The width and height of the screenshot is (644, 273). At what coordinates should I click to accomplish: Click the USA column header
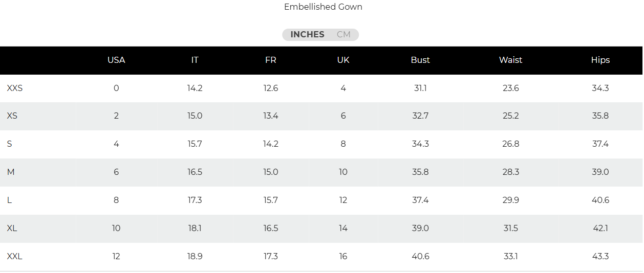tap(116, 60)
